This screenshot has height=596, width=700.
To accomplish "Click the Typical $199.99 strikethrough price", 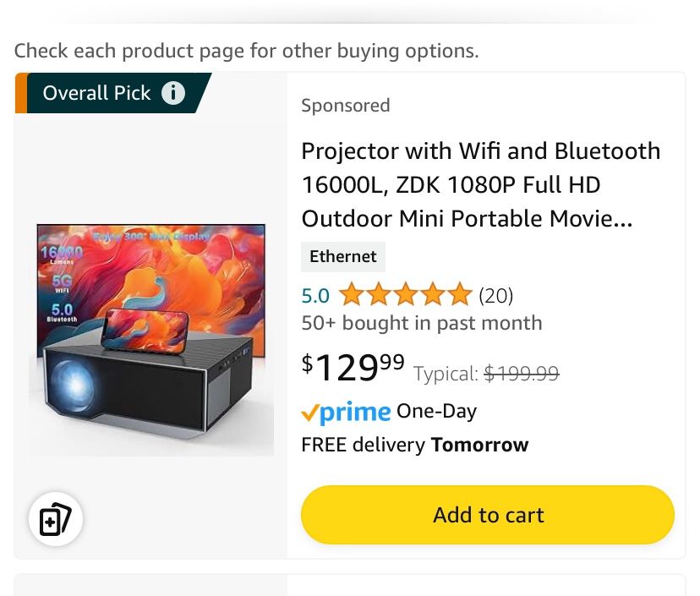I will tap(486, 373).
